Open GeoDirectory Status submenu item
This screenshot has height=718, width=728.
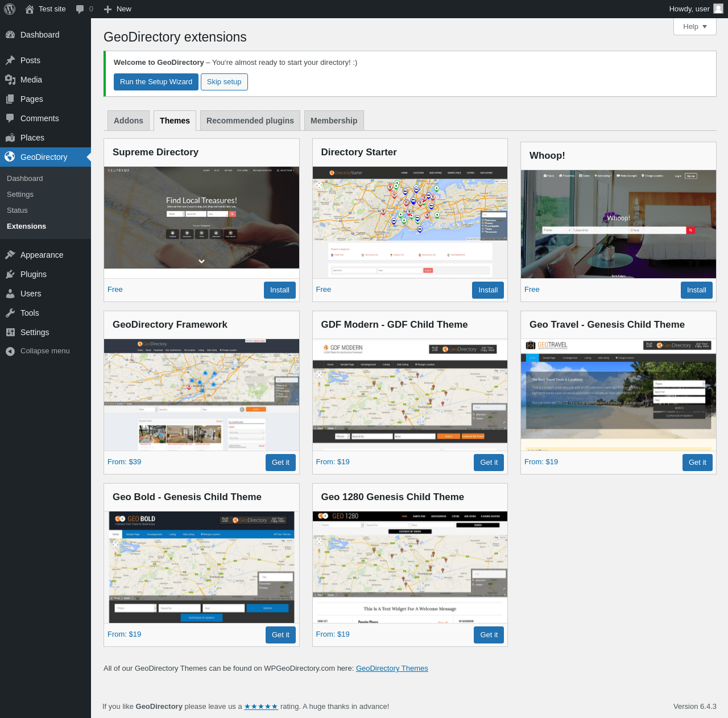(x=17, y=211)
